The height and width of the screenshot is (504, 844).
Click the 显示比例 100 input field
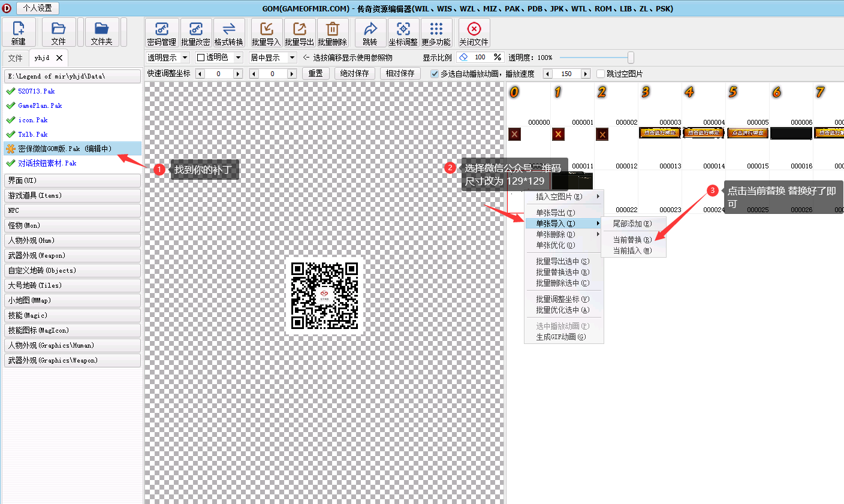(x=480, y=58)
